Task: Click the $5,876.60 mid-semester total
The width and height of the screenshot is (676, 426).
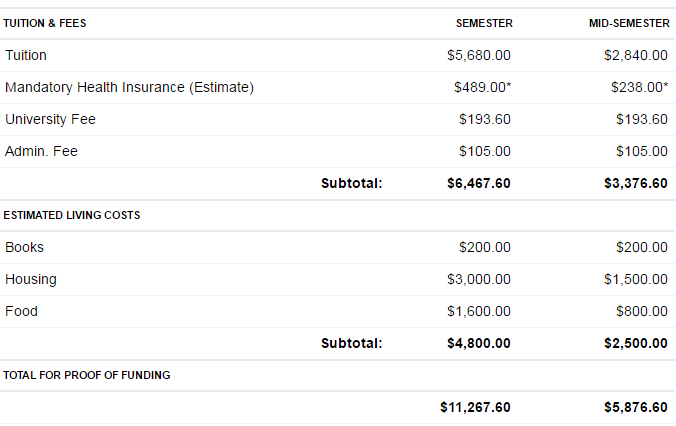Action: (x=636, y=407)
